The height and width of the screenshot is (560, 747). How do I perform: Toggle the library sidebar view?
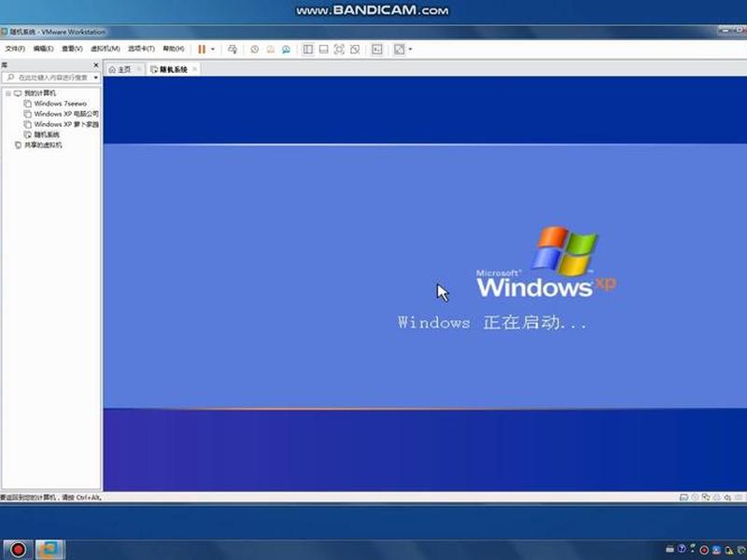[x=308, y=49]
